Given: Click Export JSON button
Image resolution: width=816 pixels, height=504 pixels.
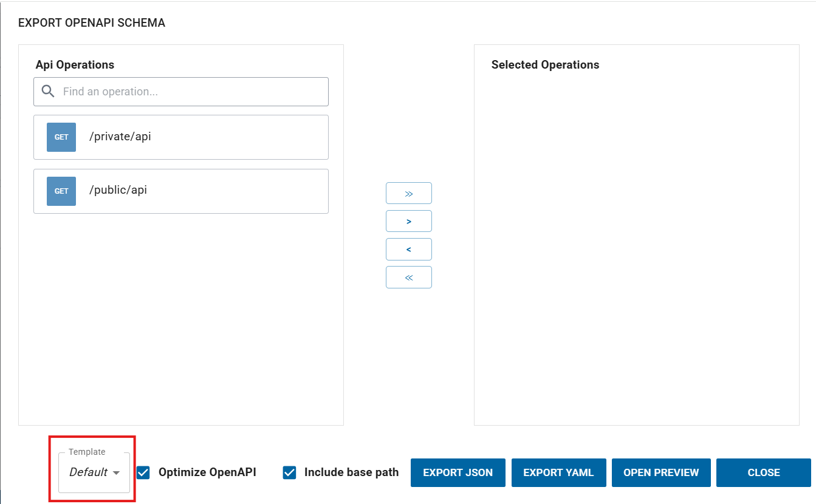Looking at the screenshot, I should [x=458, y=472].
